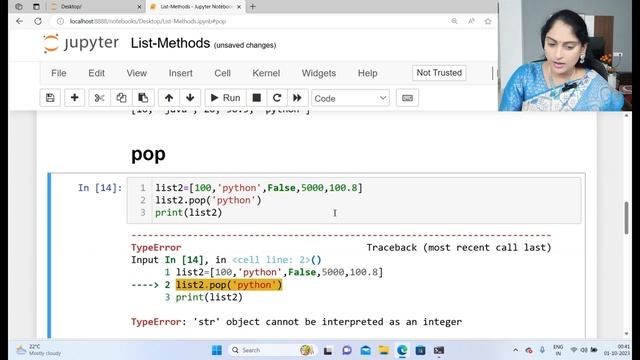Image resolution: width=640 pixels, height=360 pixels.
Task: Open the weather widget showing 22°C
Action: pos(38,350)
